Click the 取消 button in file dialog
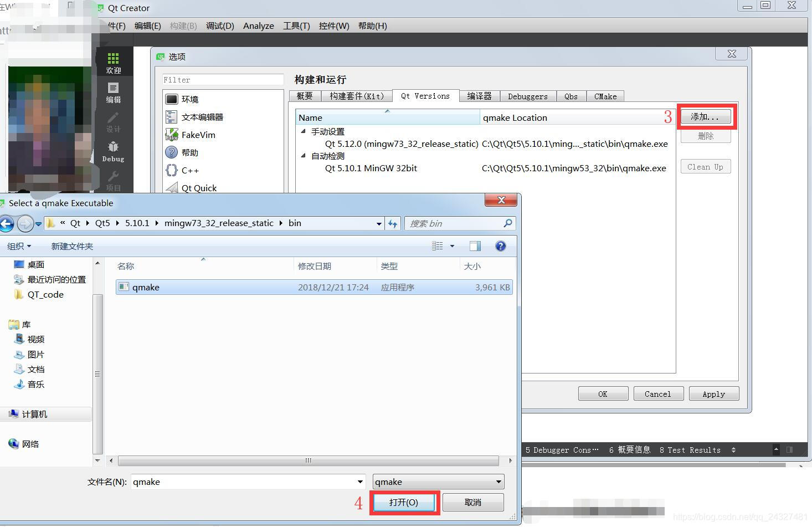This screenshot has height=527, width=812. [x=473, y=502]
